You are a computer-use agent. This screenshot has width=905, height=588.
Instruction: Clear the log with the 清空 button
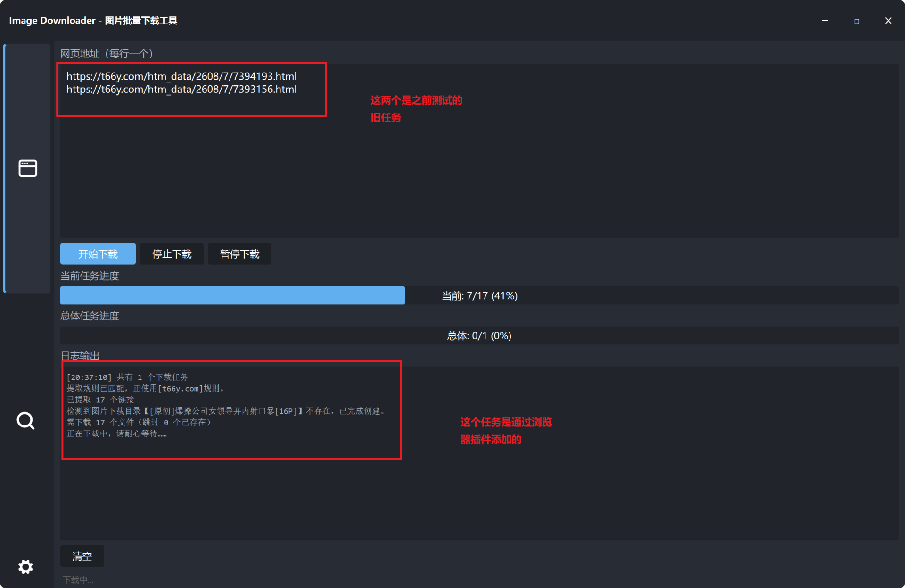coord(82,556)
